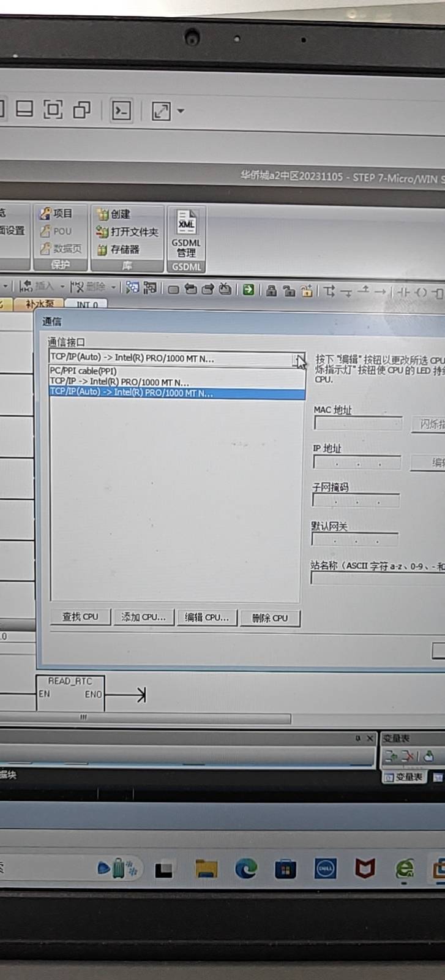This screenshot has width=445, height=980.
Task: Click the fit-to-frame icon in the top toolbar
Action: click(x=53, y=110)
